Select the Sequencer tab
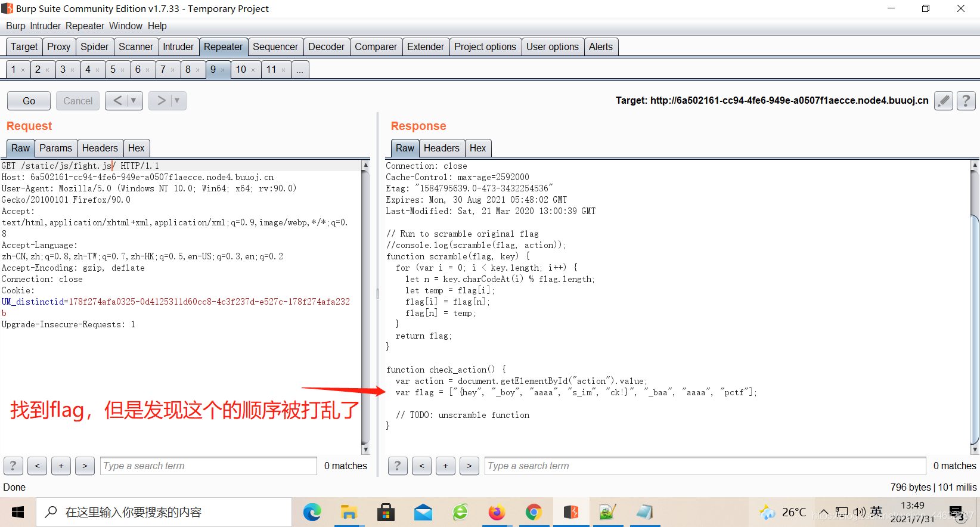Screen dimensions: 980x527 coord(275,46)
